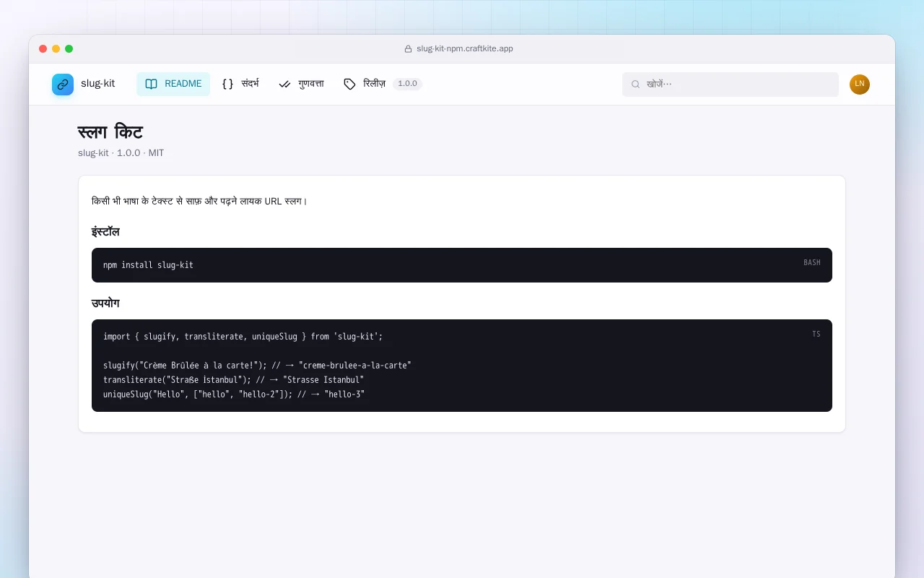The width and height of the screenshot is (924, 578).
Task: Click the slugify Crème Brûlée code line
Action: 257,366
